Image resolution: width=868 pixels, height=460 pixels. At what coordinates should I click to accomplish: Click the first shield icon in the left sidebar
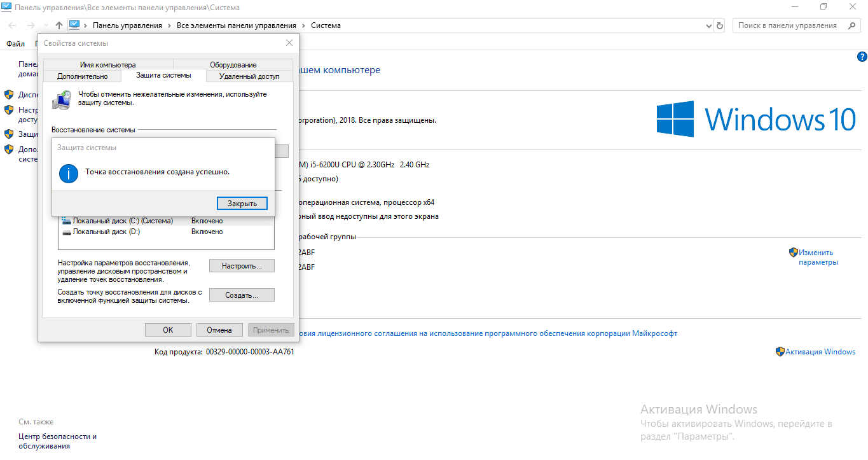point(9,94)
